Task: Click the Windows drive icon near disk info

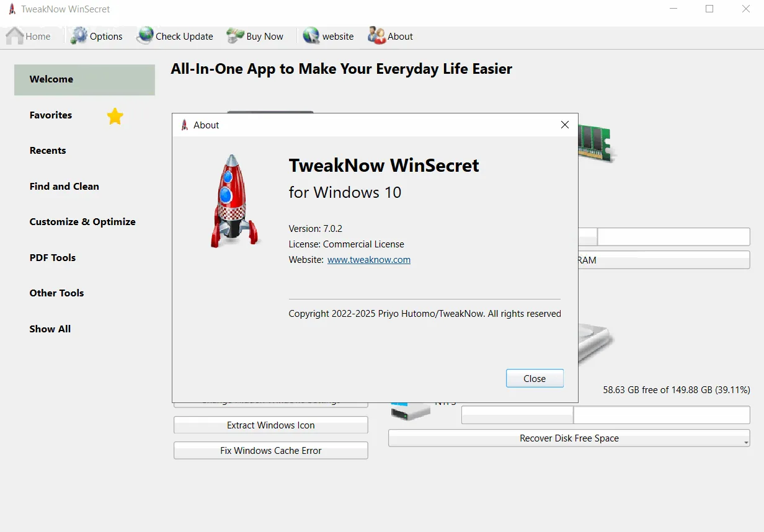Action: (x=410, y=411)
